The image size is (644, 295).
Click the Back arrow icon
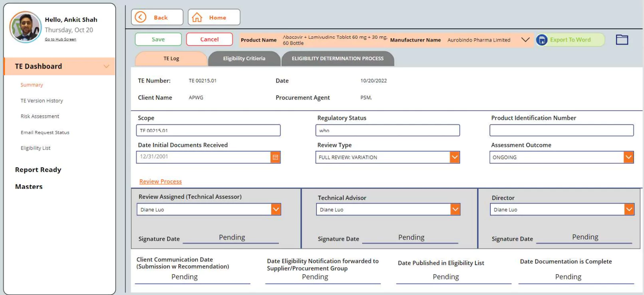141,17
